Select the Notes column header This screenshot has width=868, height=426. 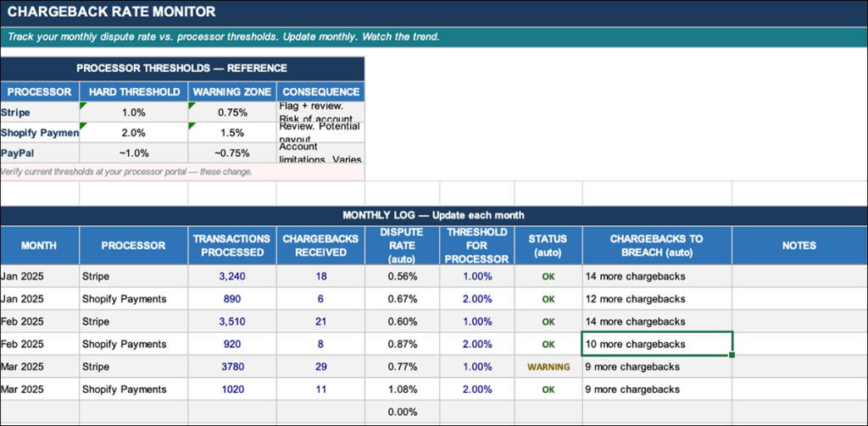[799, 246]
